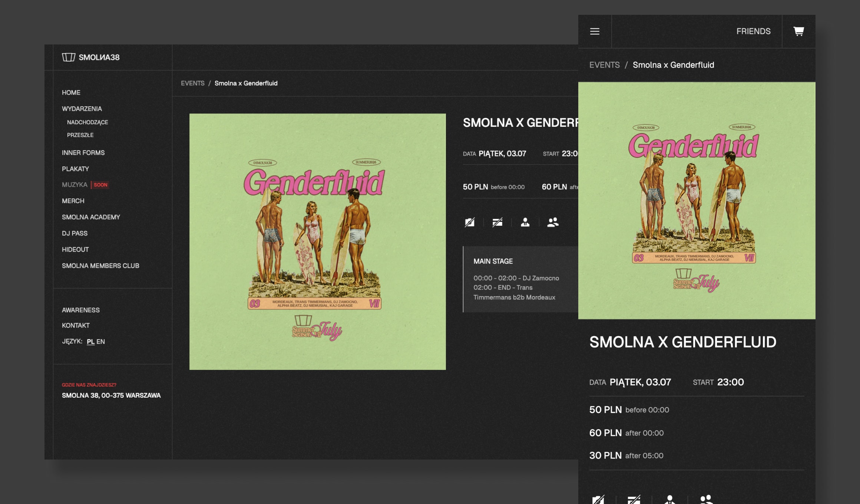
Task: Click the EVENTS breadcrumb in mobile view
Action: tap(605, 65)
